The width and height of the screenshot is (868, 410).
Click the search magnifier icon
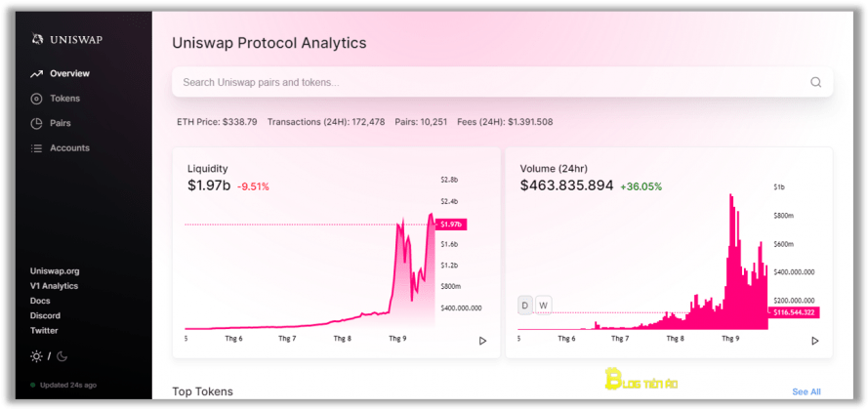pos(815,82)
